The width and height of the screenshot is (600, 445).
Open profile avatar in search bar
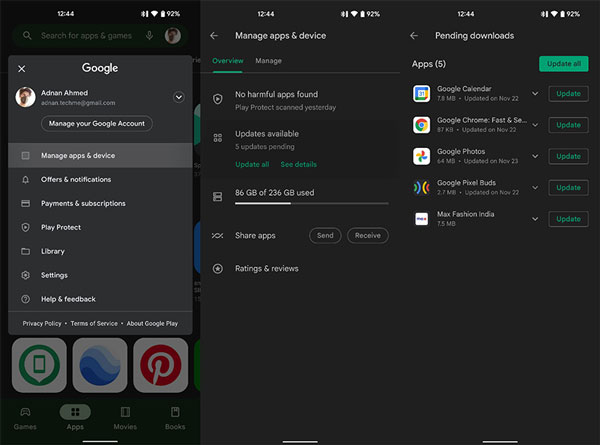173,36
